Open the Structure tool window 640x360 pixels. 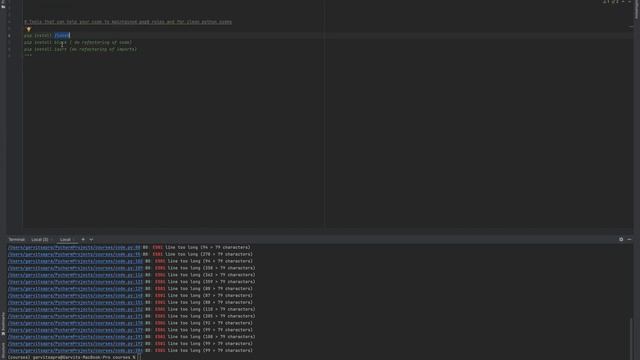click(3, 350)
